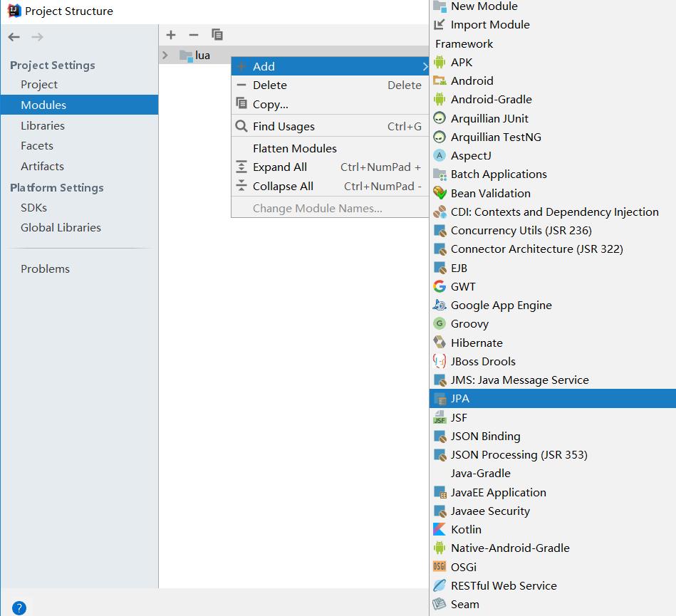Choose Import Module from submenu
This screenshot has width=676, height=616.
(553, 25)
